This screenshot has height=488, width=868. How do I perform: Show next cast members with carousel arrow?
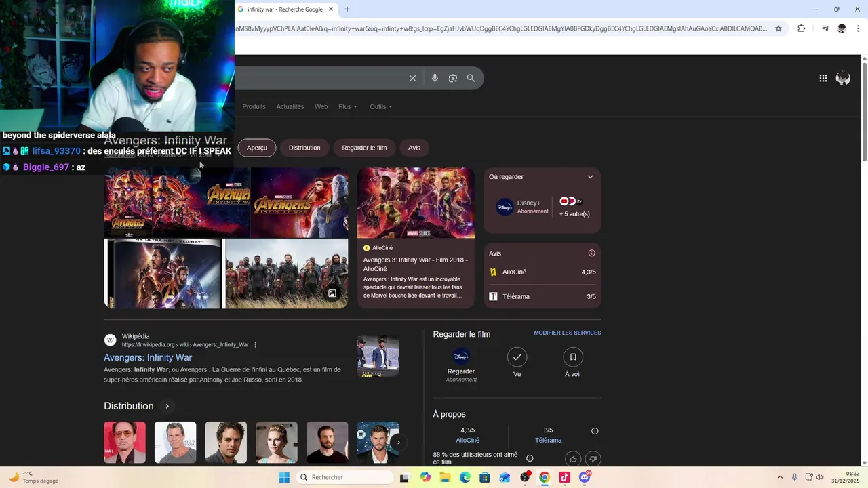pos(399,443)
